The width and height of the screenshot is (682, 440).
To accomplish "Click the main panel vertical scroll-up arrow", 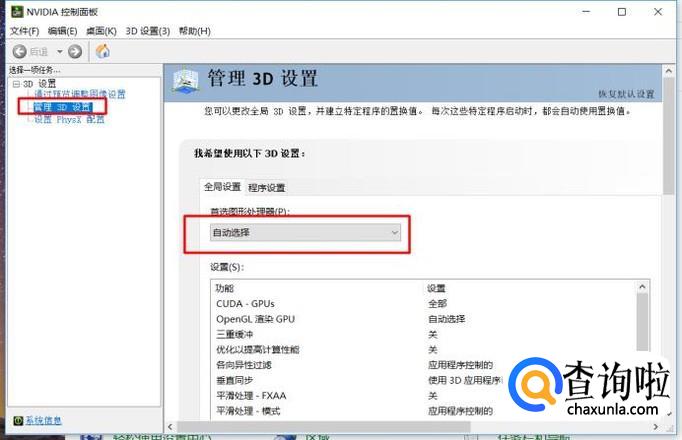I will pos(669,71).
